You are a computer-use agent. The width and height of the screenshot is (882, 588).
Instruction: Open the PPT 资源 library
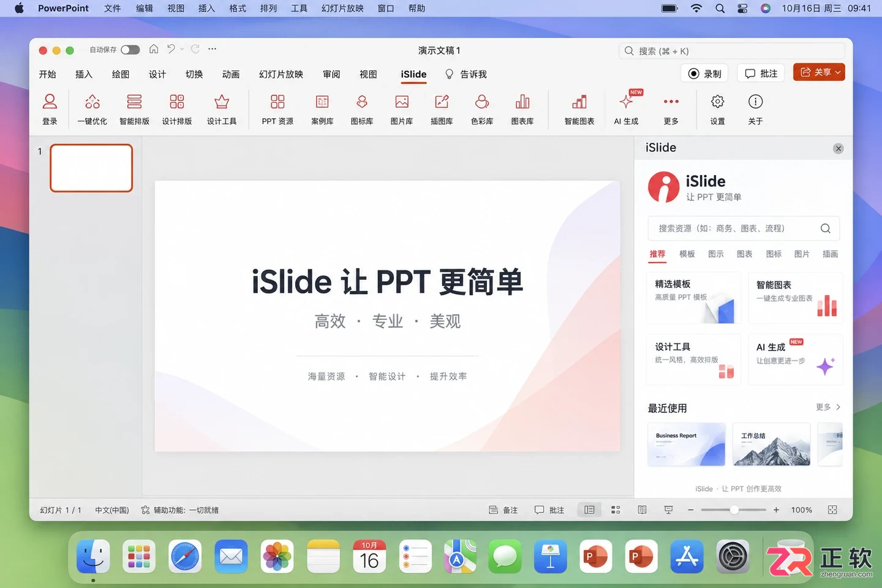click(x=277, y=108)
